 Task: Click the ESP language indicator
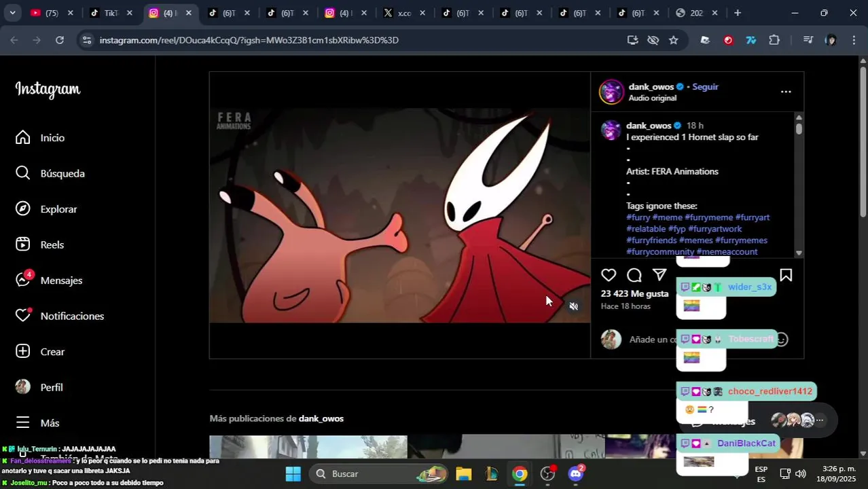pos(761,473)
